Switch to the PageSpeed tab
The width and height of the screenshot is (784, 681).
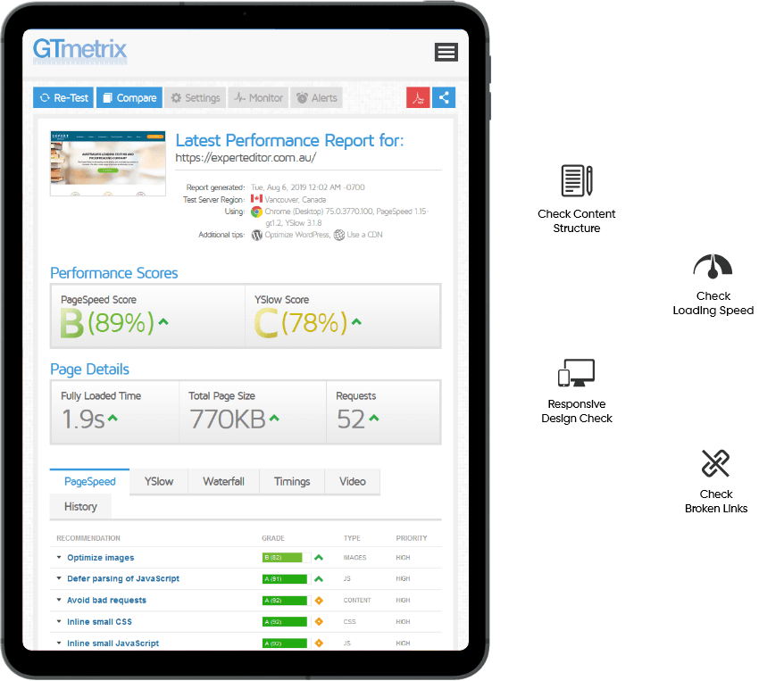click(x=89, y=481)
